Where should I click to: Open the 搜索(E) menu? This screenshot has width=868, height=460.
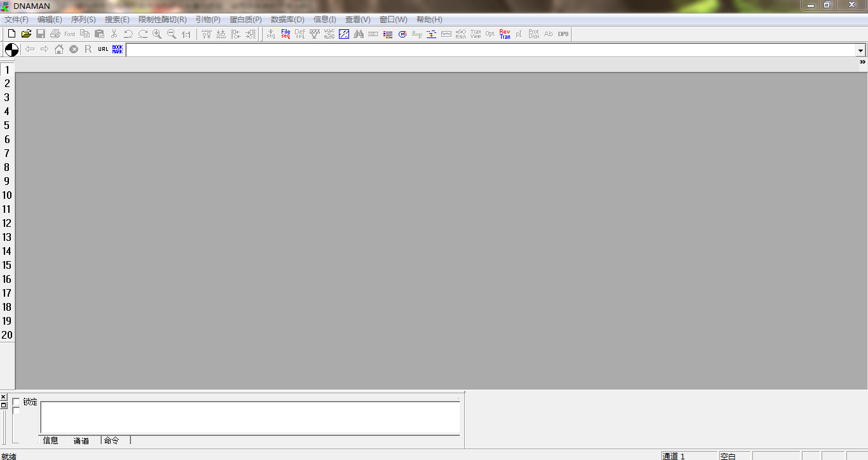click(117, 20)
